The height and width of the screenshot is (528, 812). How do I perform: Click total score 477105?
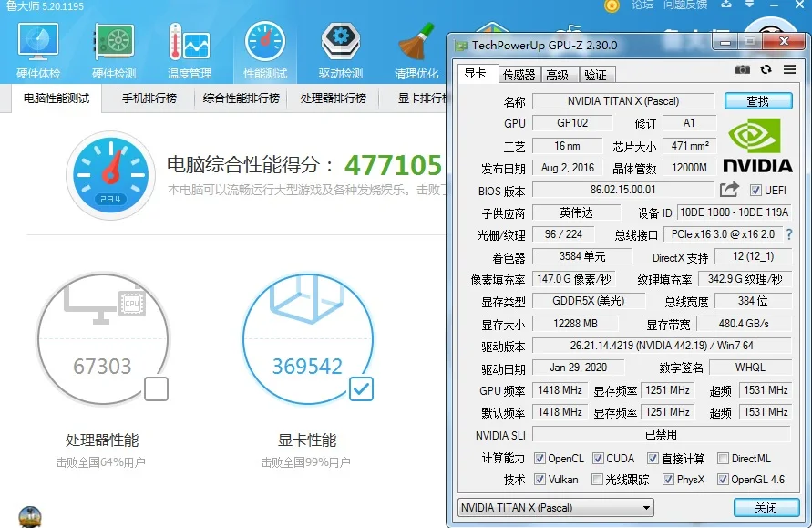[394, 165]
